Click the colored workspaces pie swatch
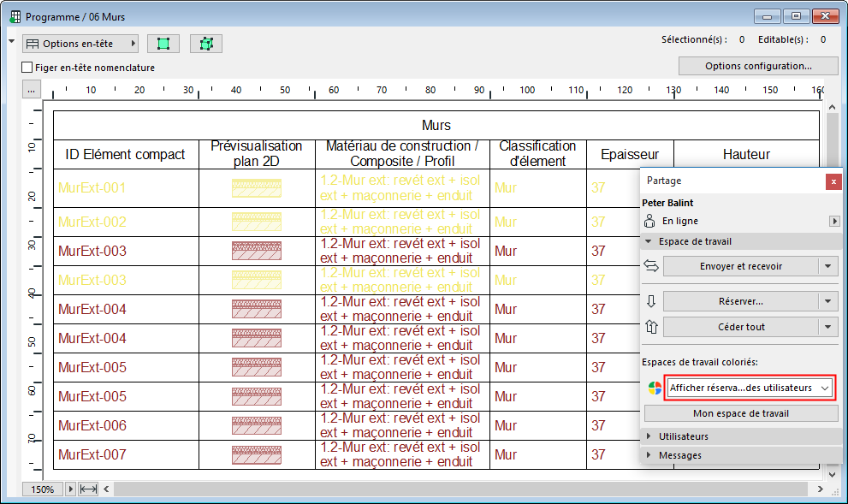The image size is (848, 504). click(x=654, y=388)
